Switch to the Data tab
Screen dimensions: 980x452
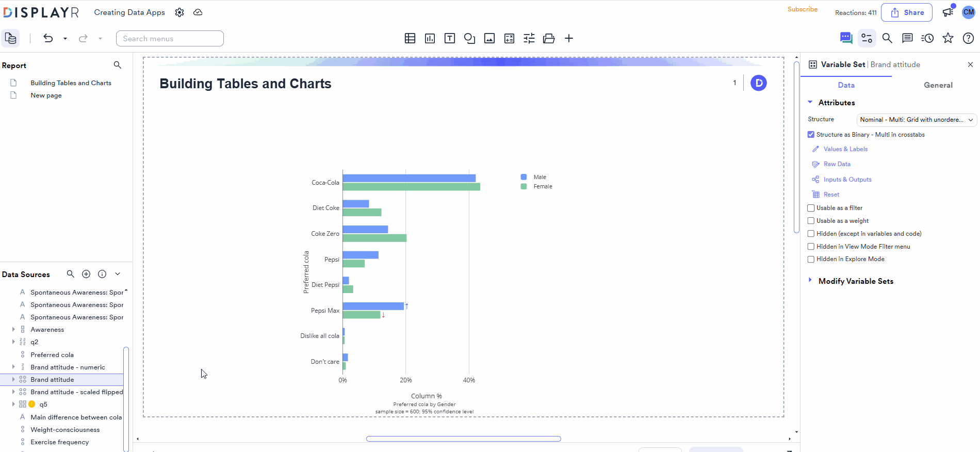click(x=846, y=85)
